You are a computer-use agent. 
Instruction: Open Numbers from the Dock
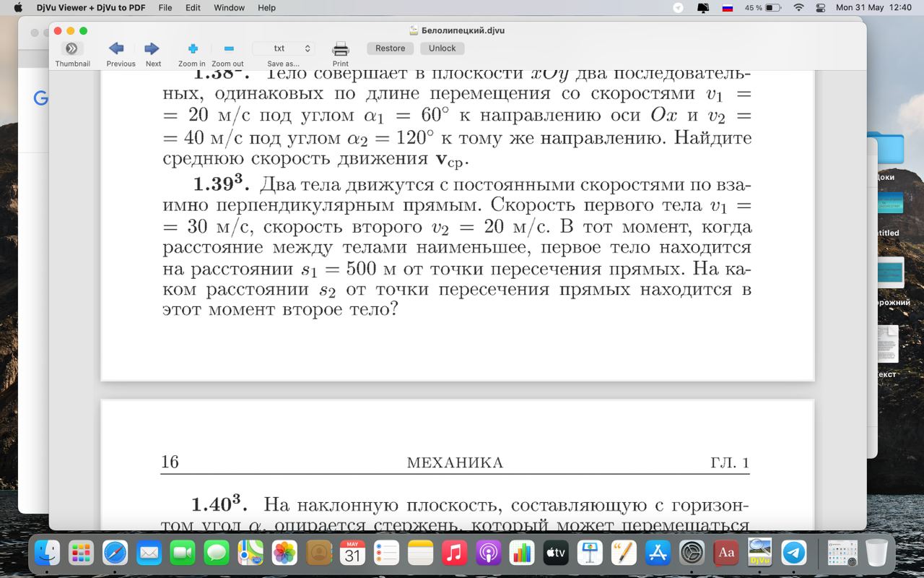[522, 553]
